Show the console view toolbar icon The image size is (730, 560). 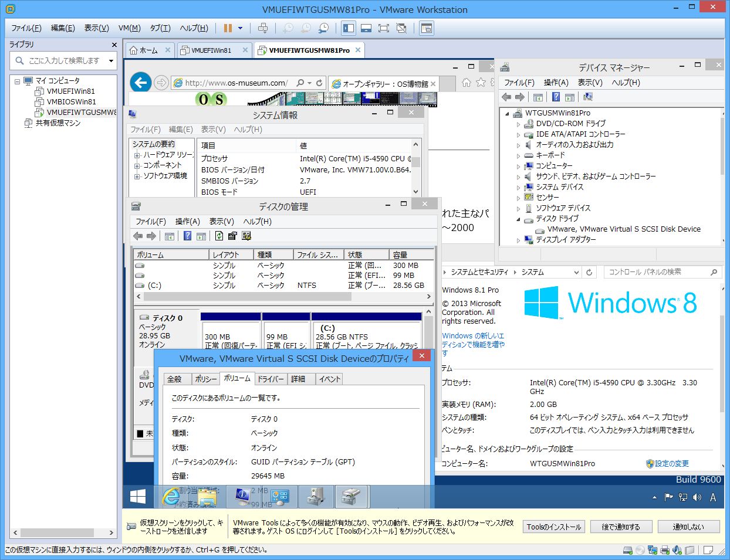point(427,28)
